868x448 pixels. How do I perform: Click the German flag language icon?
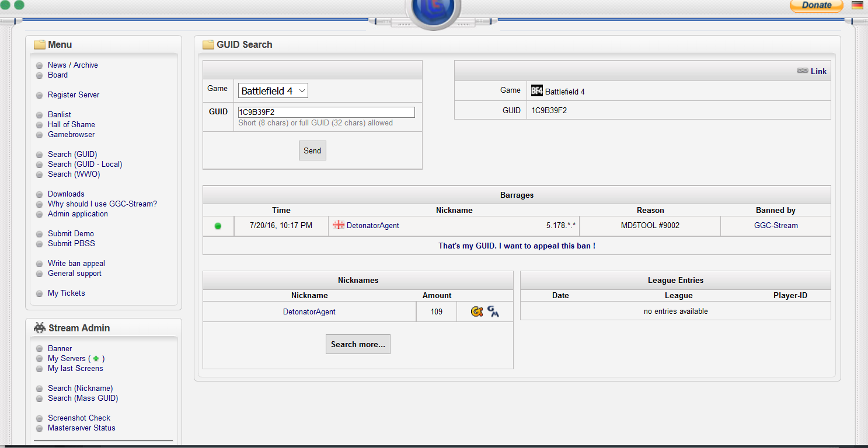857,5
